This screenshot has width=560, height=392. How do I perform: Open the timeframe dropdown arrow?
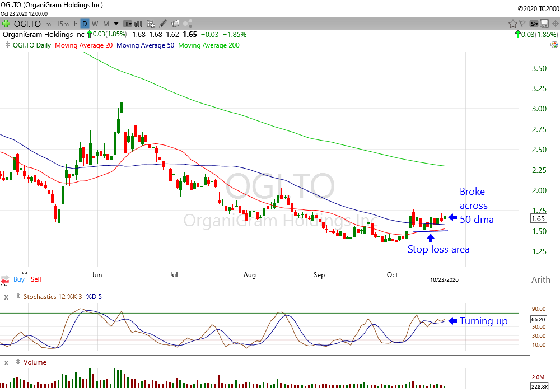116,24
